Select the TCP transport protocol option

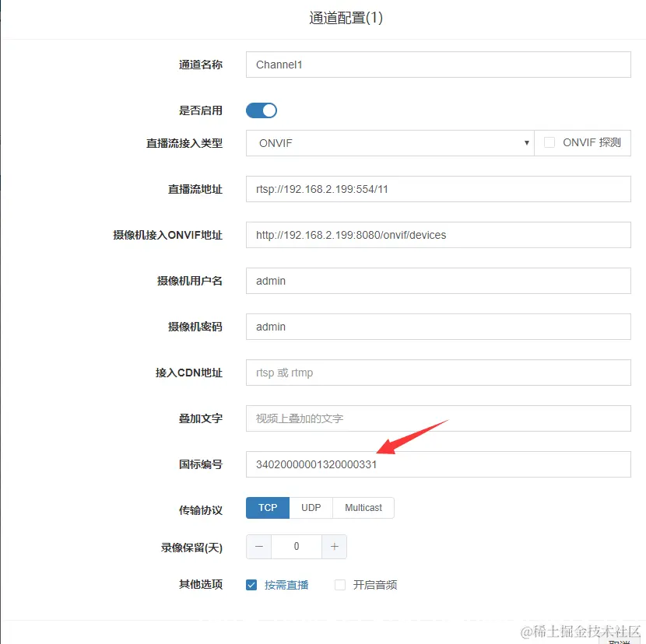click(267, 508)
